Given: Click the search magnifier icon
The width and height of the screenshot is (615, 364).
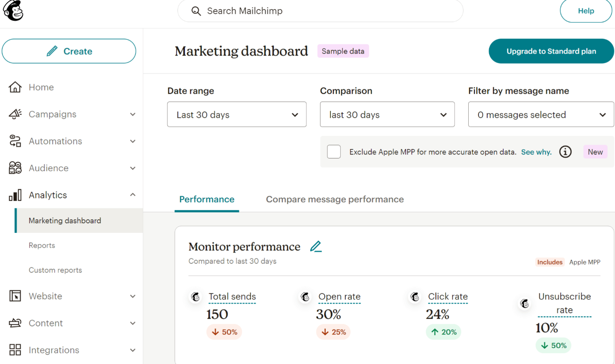Looking at the screenshot, I should coord(196,11).
